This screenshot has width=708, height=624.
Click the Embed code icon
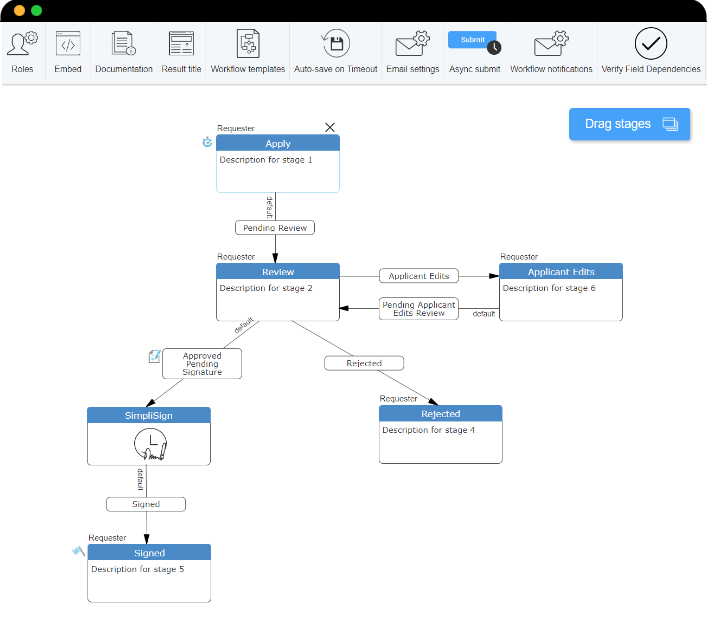pos(68,45)
